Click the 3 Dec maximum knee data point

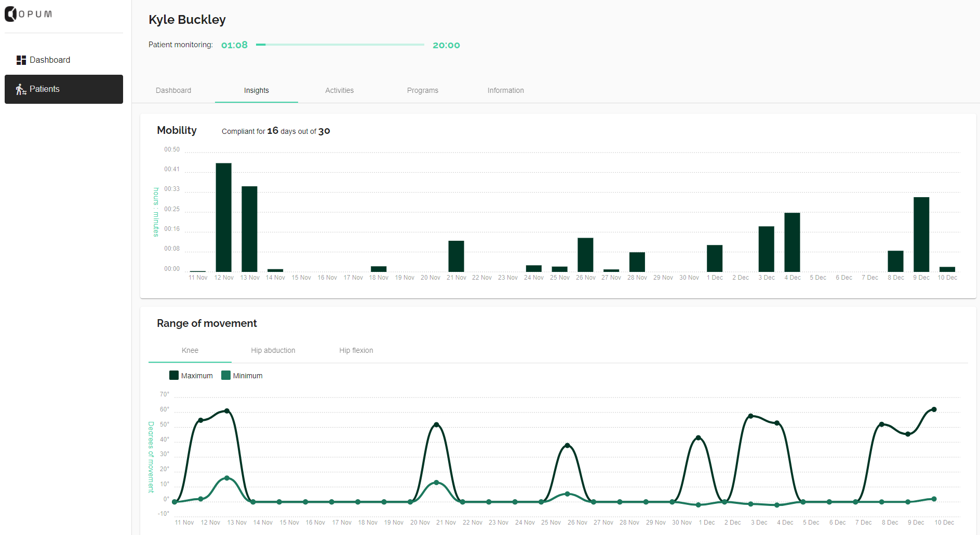pos(750,416)
